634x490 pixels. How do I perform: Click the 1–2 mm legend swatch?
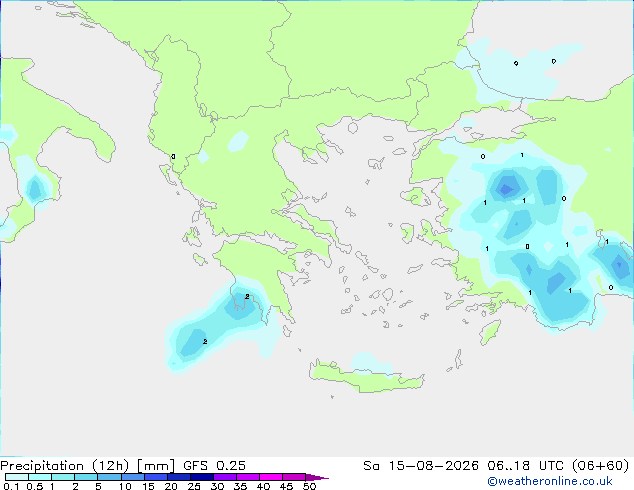click(63, 477)
